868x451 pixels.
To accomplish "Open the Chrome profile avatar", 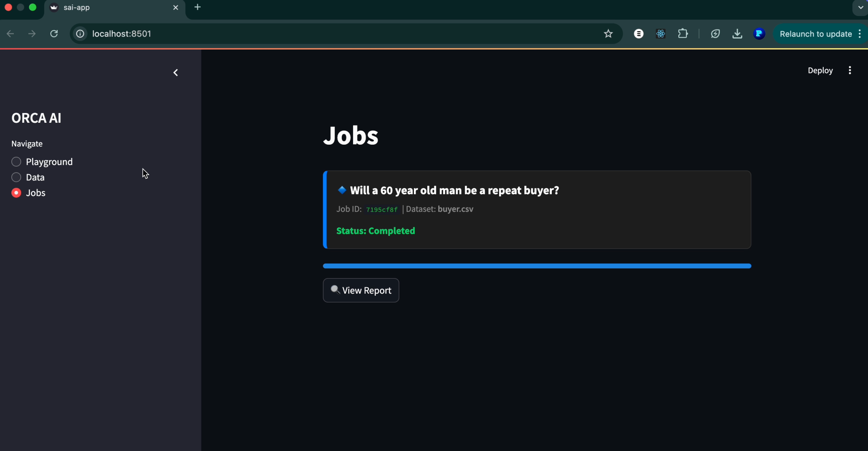I will 759,34.
